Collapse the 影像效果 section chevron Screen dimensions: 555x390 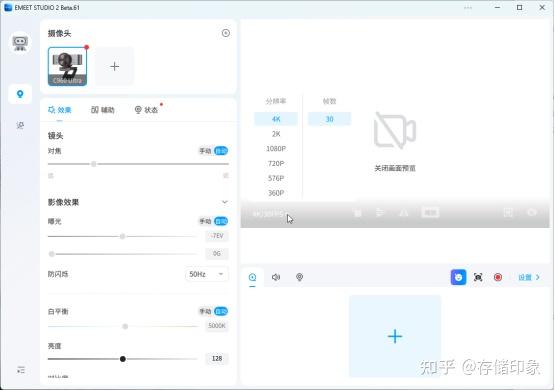(x=225, y=202)
